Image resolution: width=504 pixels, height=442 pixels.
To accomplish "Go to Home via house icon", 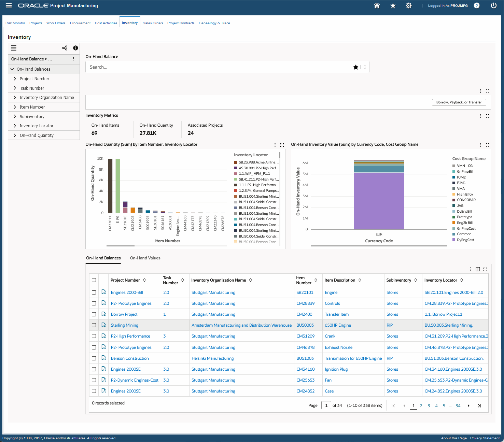I will click(x=377, y=5).
